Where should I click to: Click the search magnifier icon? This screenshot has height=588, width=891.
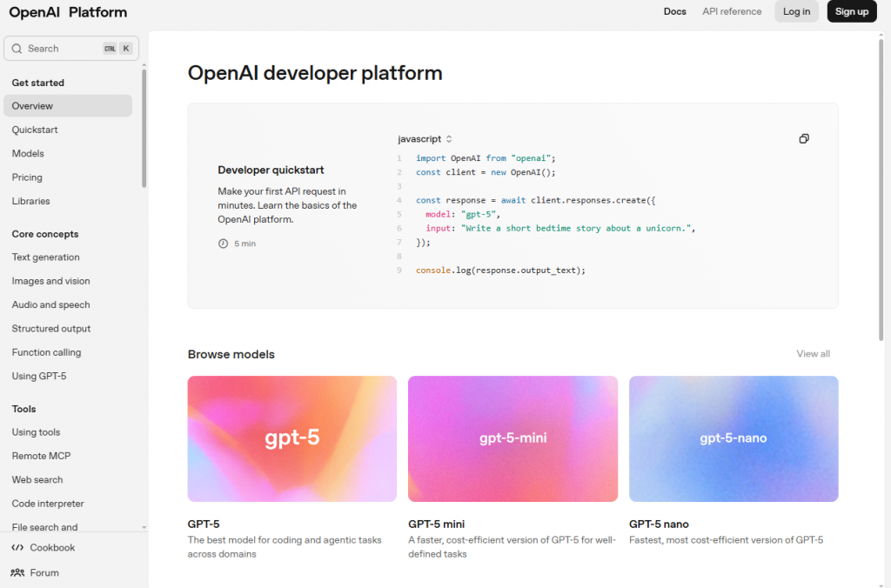(x=17, y=49)
